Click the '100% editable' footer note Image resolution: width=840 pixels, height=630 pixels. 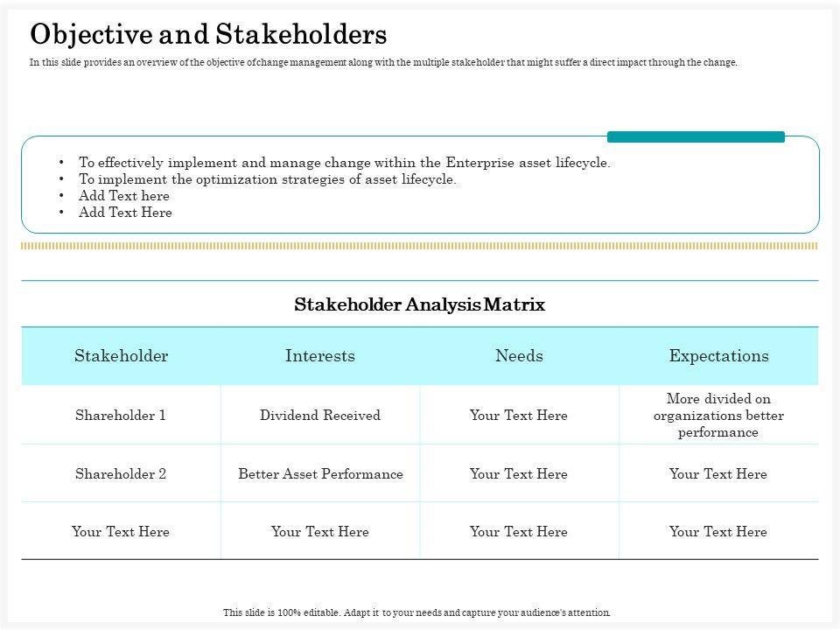click(x=416, y=612)
